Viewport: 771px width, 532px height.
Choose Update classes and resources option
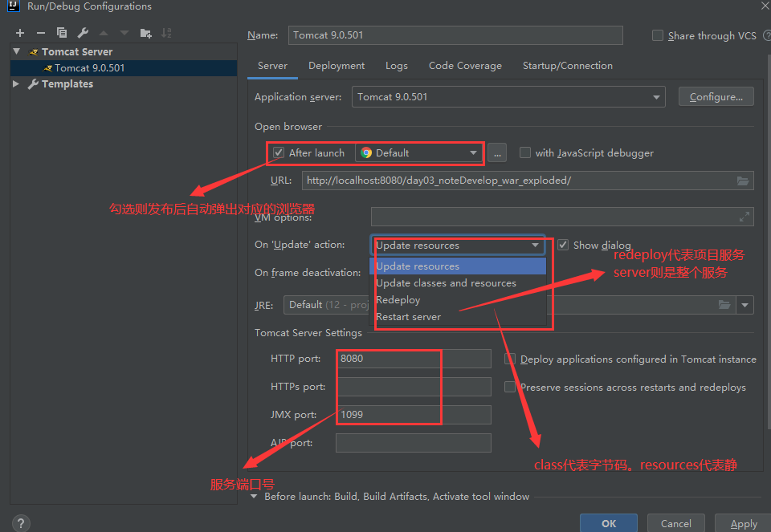point(458,283)
